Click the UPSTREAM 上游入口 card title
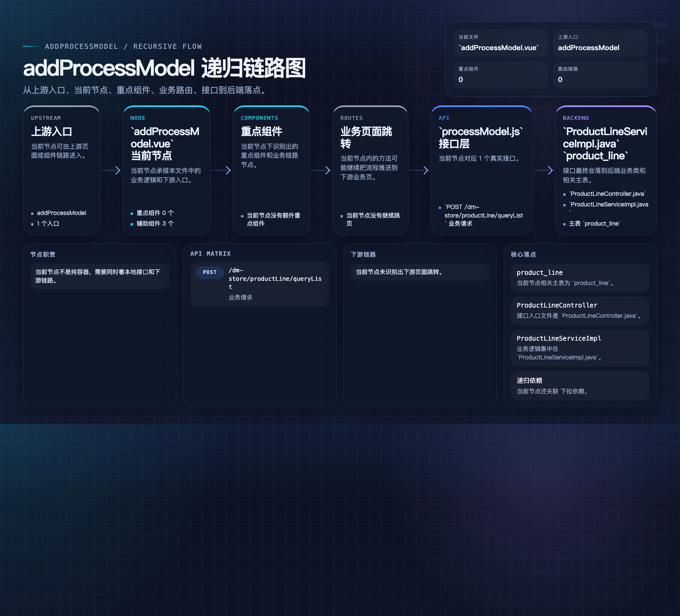680x616 pixels. tap(51, 132)
